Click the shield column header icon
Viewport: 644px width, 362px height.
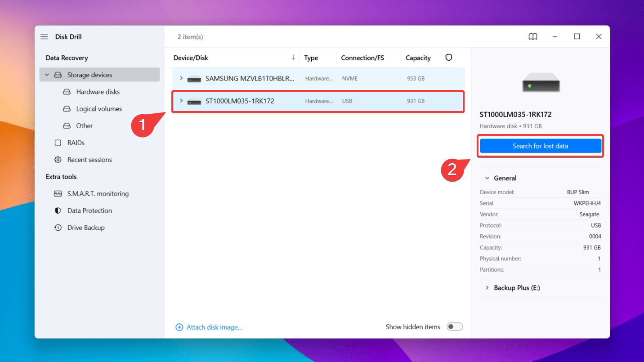[x=448, y=58]
